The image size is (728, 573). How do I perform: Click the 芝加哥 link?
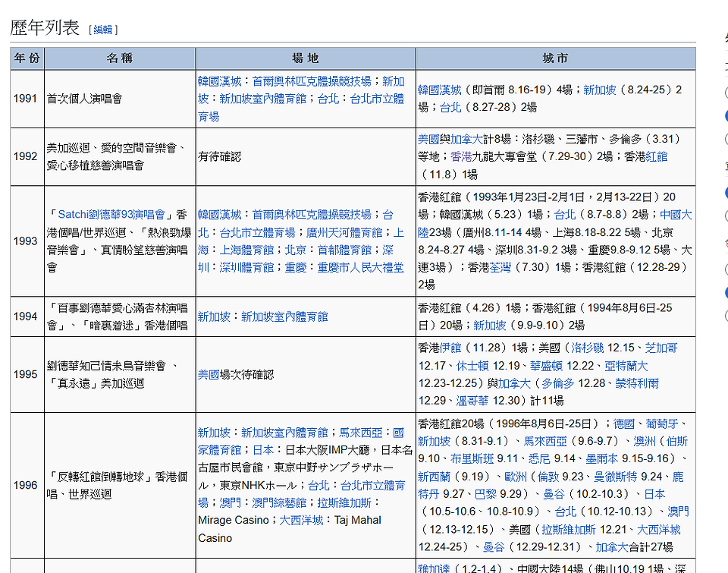(661, 348)
